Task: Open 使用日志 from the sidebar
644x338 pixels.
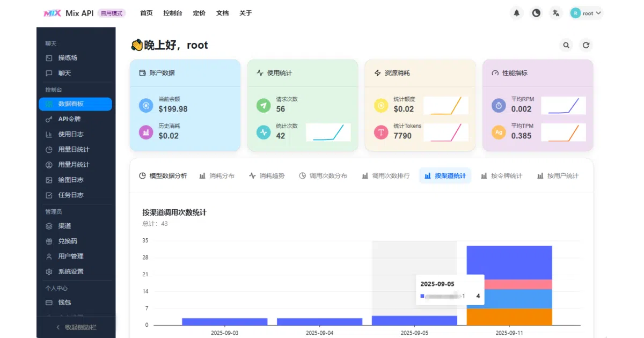Action: tap(75, 134)
